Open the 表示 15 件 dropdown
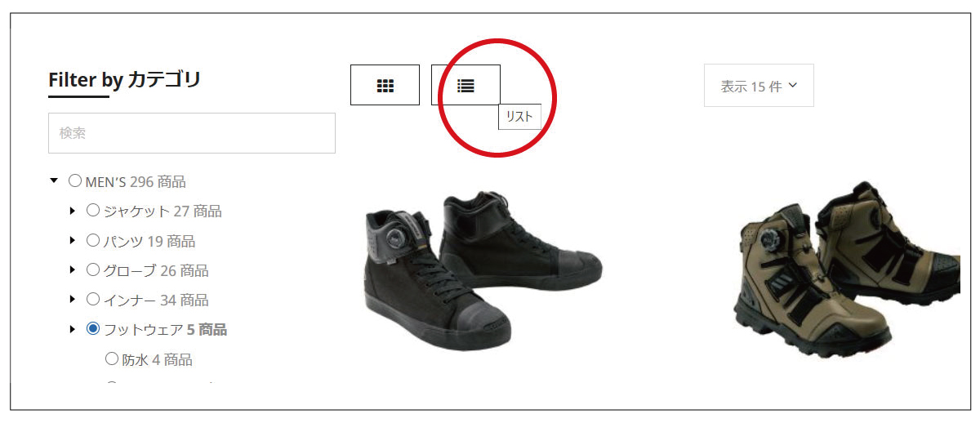Screen dimensions: 980x423 [x=759, y=86]
